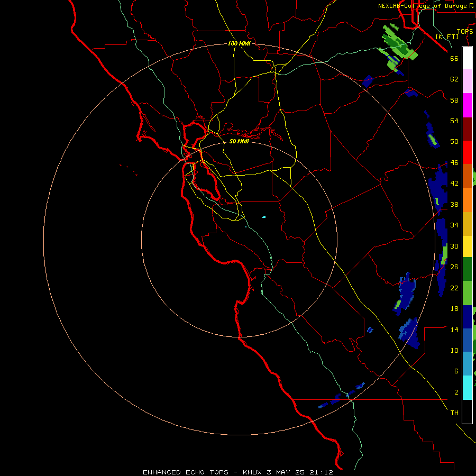Viewport: 476px width, 476px height.
Task: Click the black TH threshold swatch in legend
Action: point(467,411)
